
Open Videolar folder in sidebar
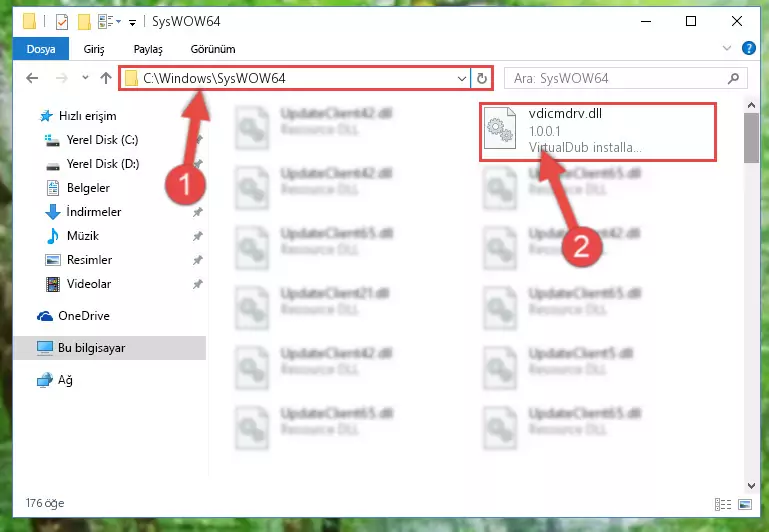click(x=88, y=284)
